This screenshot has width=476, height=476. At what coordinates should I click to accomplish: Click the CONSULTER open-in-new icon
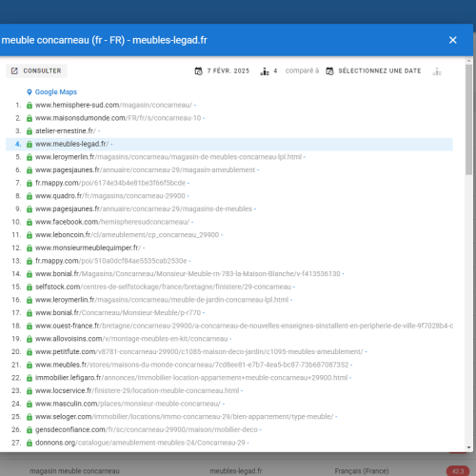pyautogui.click(x=14, y=70)
